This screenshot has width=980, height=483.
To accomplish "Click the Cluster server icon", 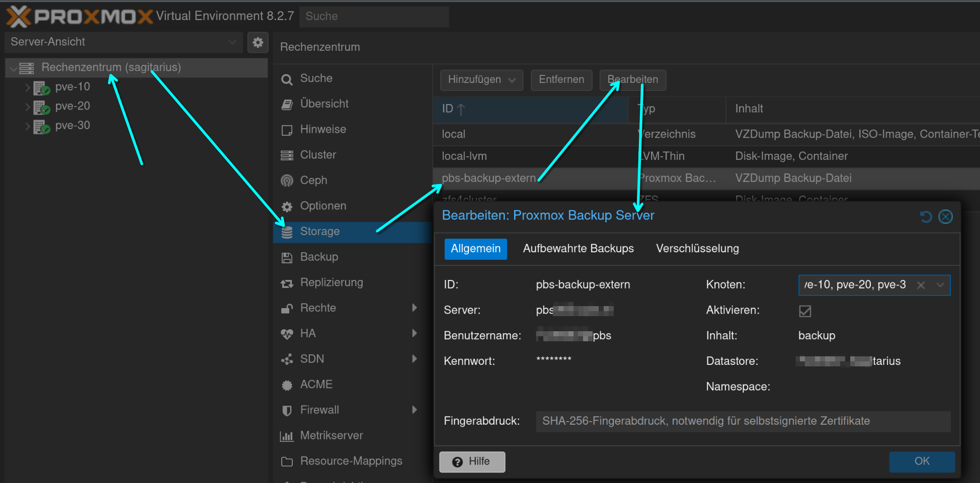I will click(287, 155).
